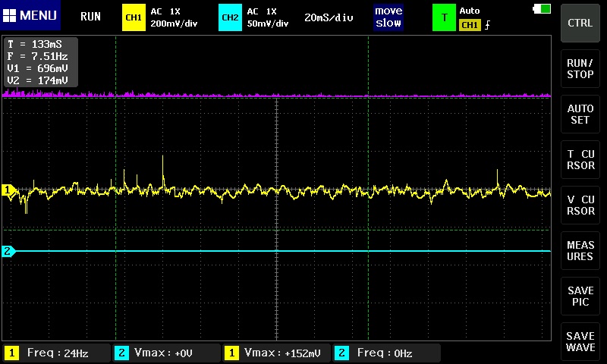Click the cyan CH2 channel badge

point(230,17)
